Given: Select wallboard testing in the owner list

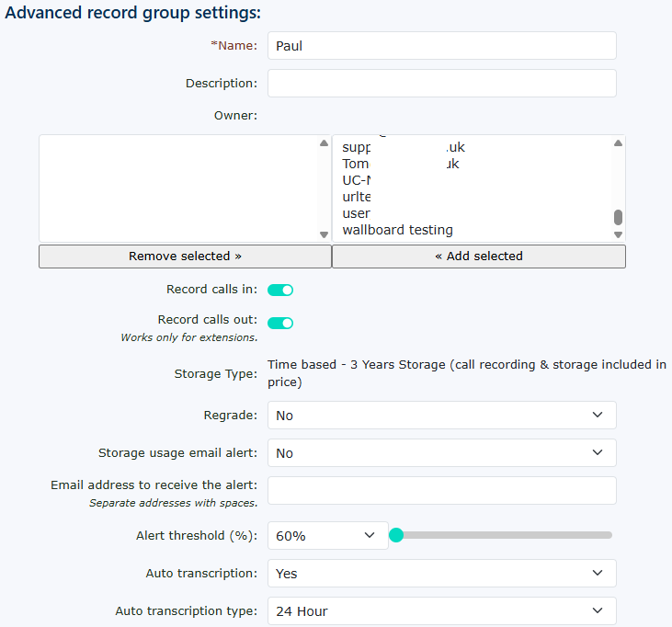Looking at the screenshot, I should pyautogui.click(x=397, y=230).
